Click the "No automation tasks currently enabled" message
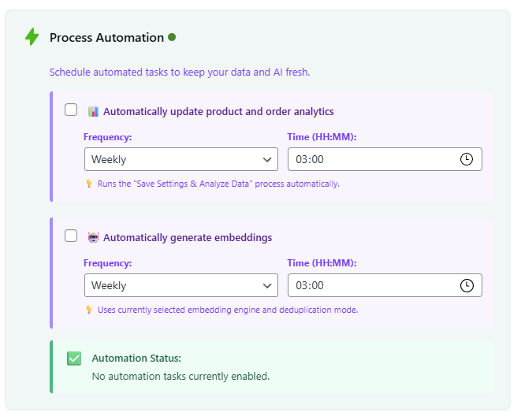The height and width of the screenshot is (420, 521). click(180, 376)
